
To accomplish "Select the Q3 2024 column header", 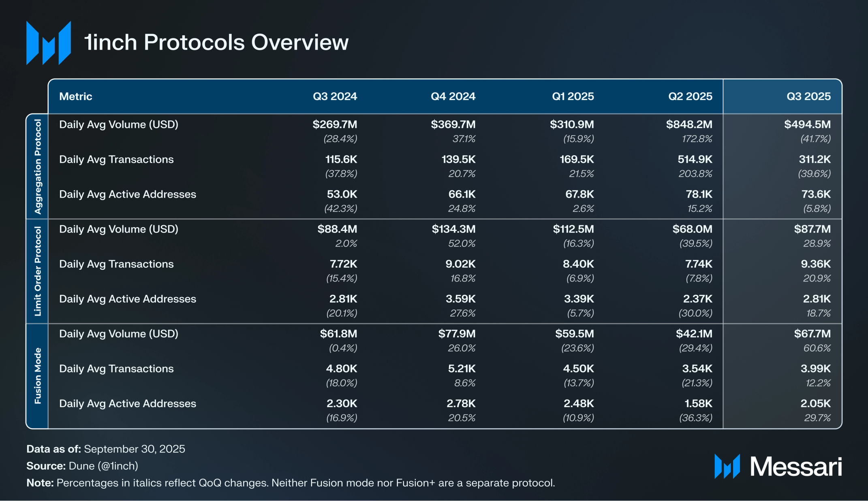I will click(335, 96).
